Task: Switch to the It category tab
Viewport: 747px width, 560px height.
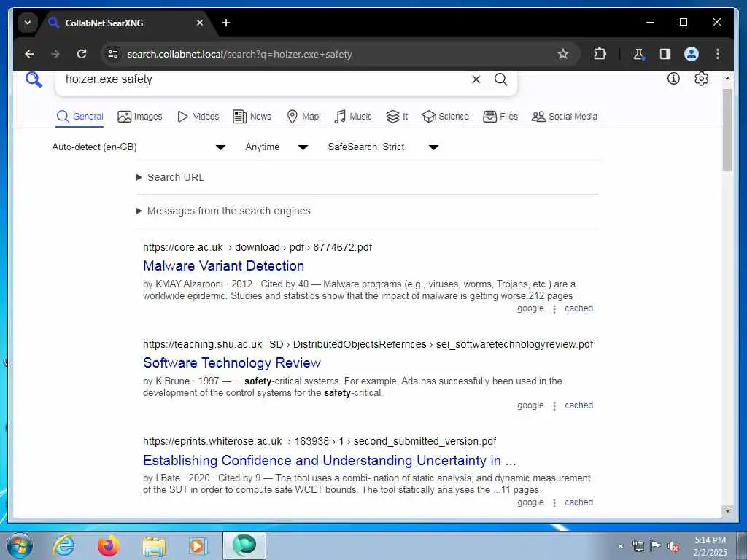Action: point(397,116)
